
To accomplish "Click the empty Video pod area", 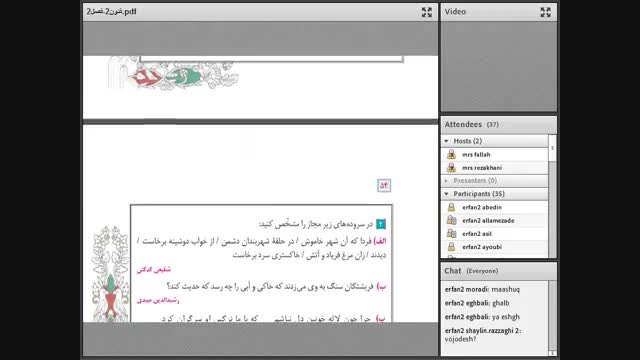I will 498,67.
